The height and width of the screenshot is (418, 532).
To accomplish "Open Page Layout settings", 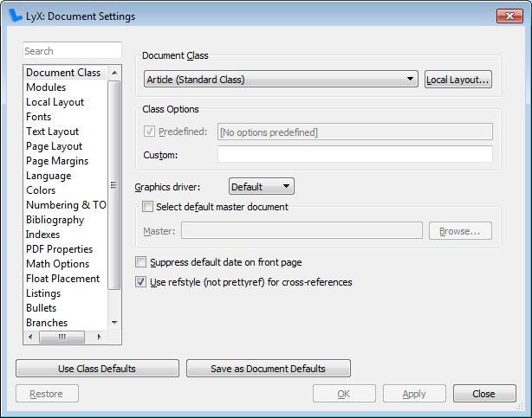I will click(66, 146).
